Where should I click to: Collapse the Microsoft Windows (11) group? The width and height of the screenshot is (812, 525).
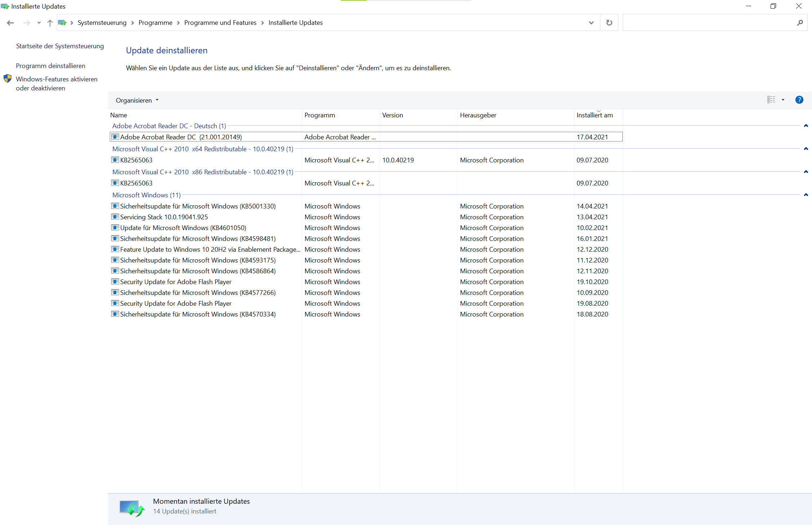pos(806,195)
